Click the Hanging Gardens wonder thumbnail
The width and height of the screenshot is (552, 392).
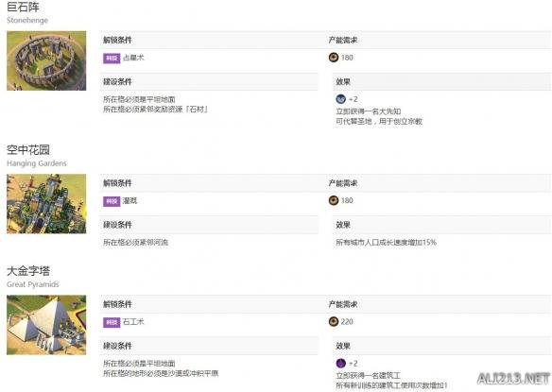pos(46,204)
